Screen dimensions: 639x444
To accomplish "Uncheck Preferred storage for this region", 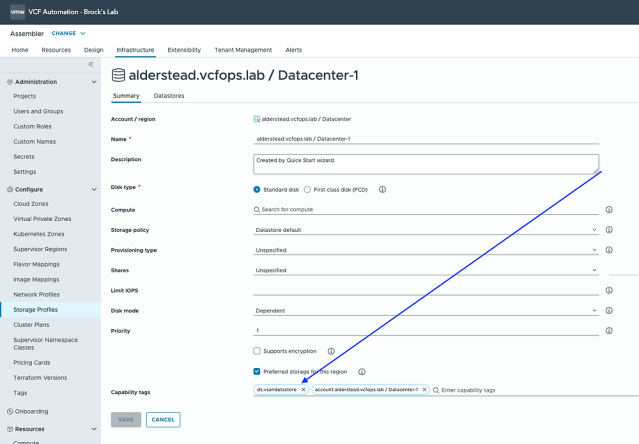I will pyautogui.click(x=257, y=371).
